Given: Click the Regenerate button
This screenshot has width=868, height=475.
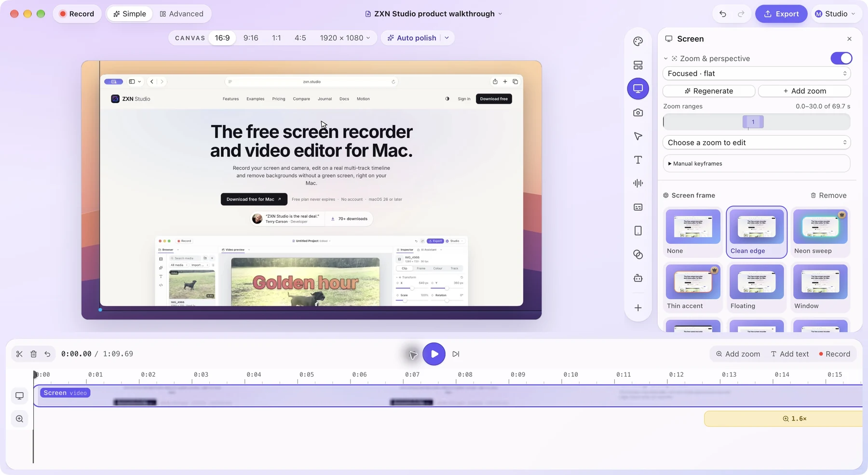Looking at the screenshot, I should click(x=709, y=91).
